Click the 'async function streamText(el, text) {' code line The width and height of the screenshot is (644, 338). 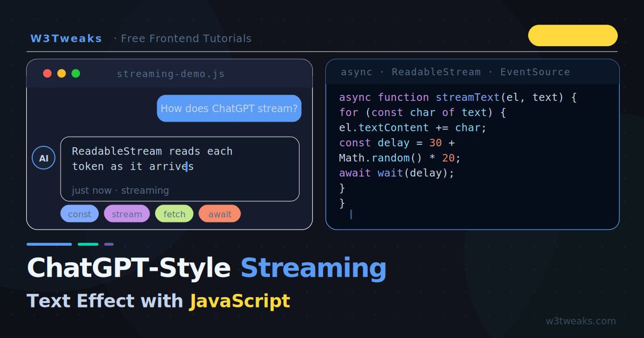(x=458, y=98)
